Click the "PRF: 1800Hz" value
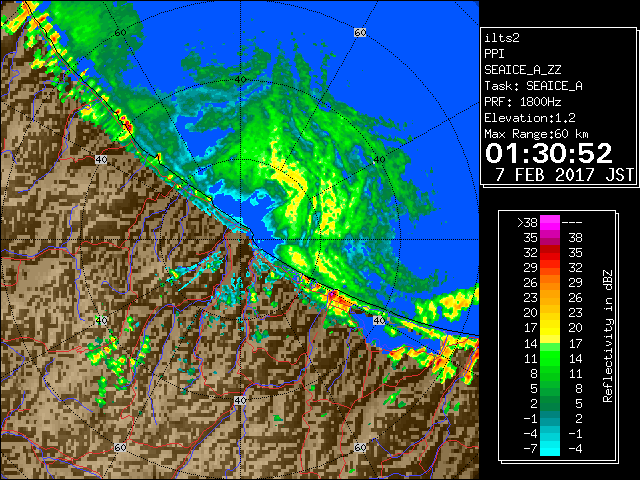The image size is (640, 480). pos(522,102)
